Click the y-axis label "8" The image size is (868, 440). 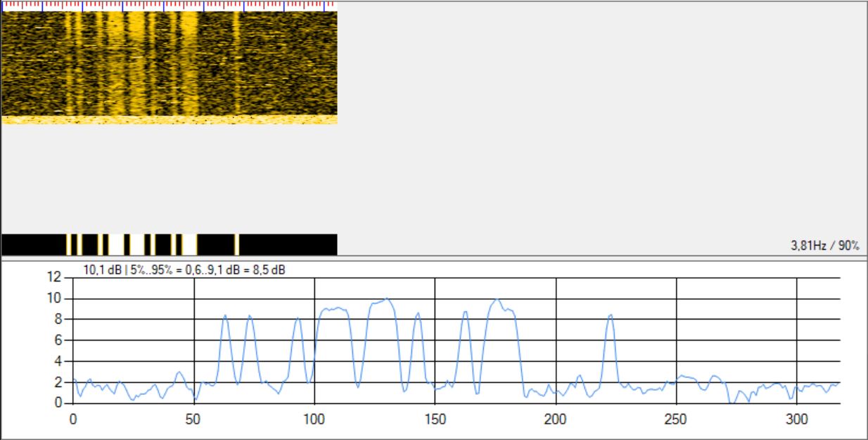(x=60, y=320)
